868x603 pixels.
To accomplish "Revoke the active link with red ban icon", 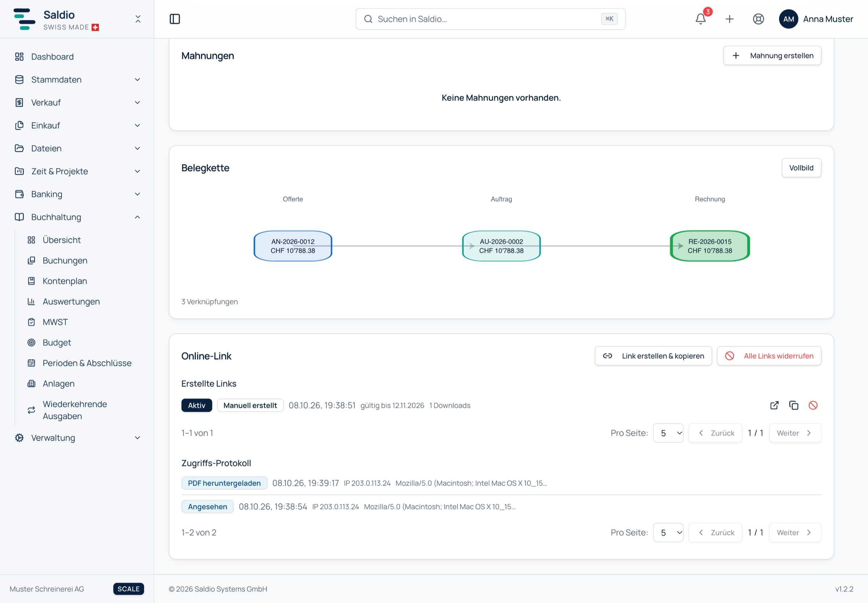I will coord(813,405).
